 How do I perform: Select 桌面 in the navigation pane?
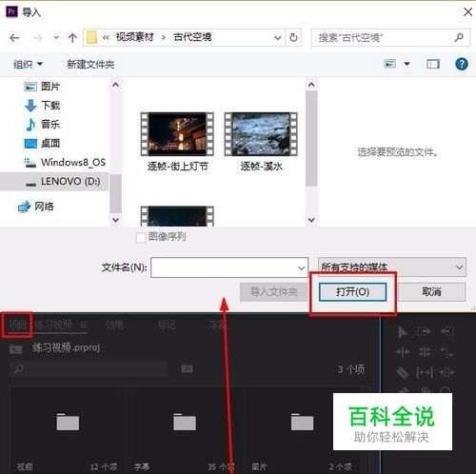[x=50, y=144]
